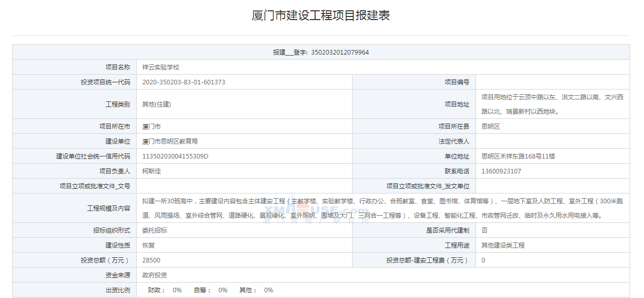Click the page title 厦门市建设工程项目报建表
Viewport: 644px width, 298px height.
tap(321, 15)
